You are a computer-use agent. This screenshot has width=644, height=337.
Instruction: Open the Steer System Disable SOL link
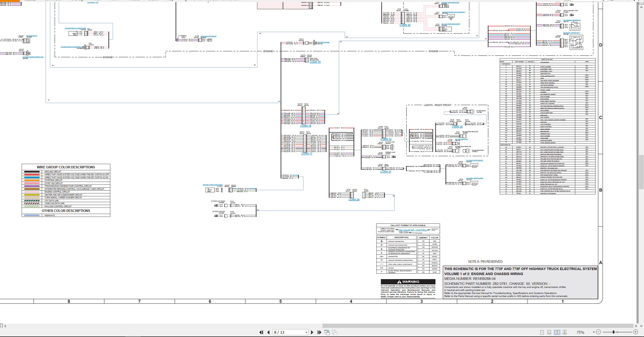coord(33,57)
